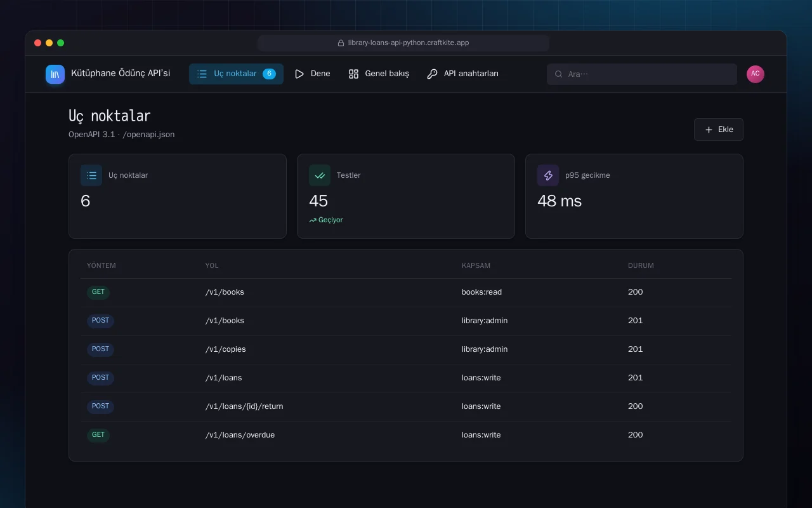
Task: Click the browser address bar URL
Action: pos(409,43)
